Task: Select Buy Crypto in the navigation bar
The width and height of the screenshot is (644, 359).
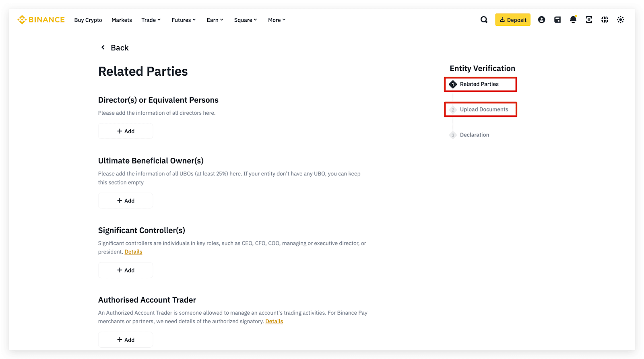Action: click(x=88, y=20)
